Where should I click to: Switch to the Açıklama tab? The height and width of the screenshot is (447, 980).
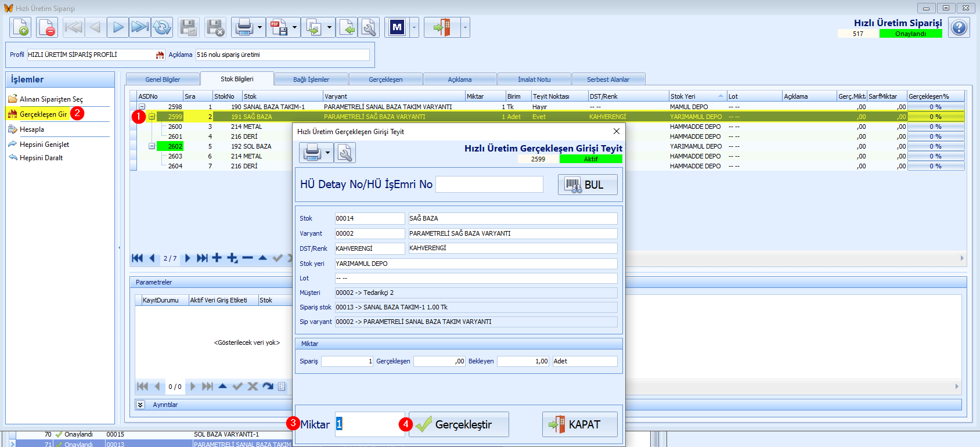click(460, 80)
